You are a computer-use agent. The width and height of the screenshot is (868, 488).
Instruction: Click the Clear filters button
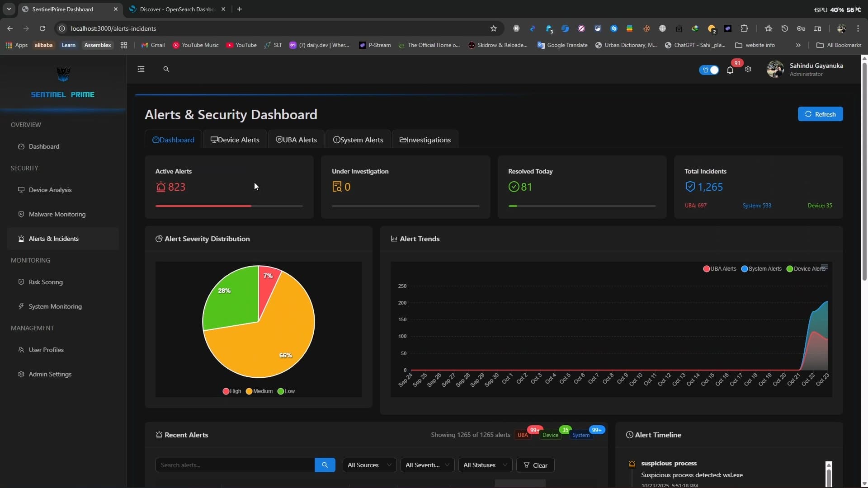click(x=535, y=465)
